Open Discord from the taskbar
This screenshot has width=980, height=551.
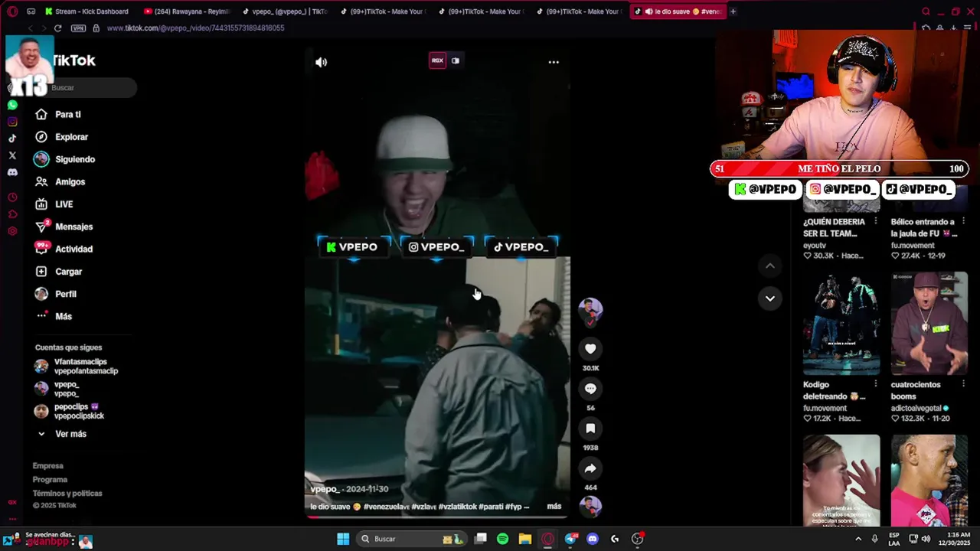pyautogui.click(x=592, y=539)
